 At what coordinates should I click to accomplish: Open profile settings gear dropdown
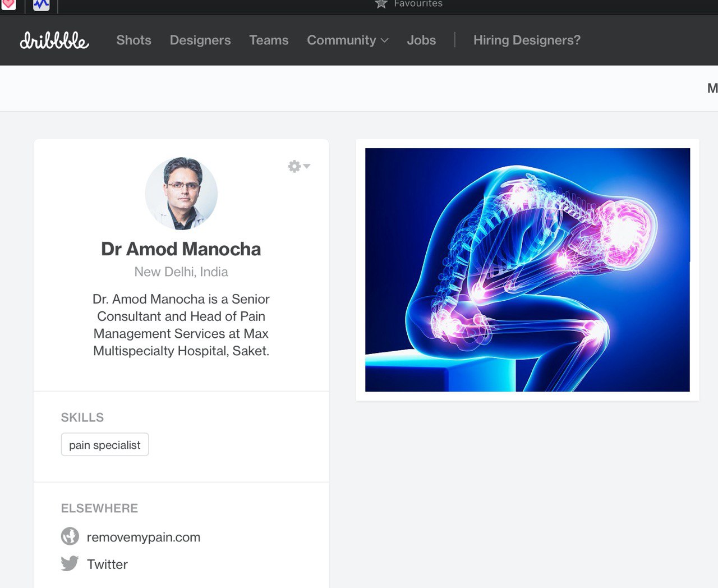point(298,166)
